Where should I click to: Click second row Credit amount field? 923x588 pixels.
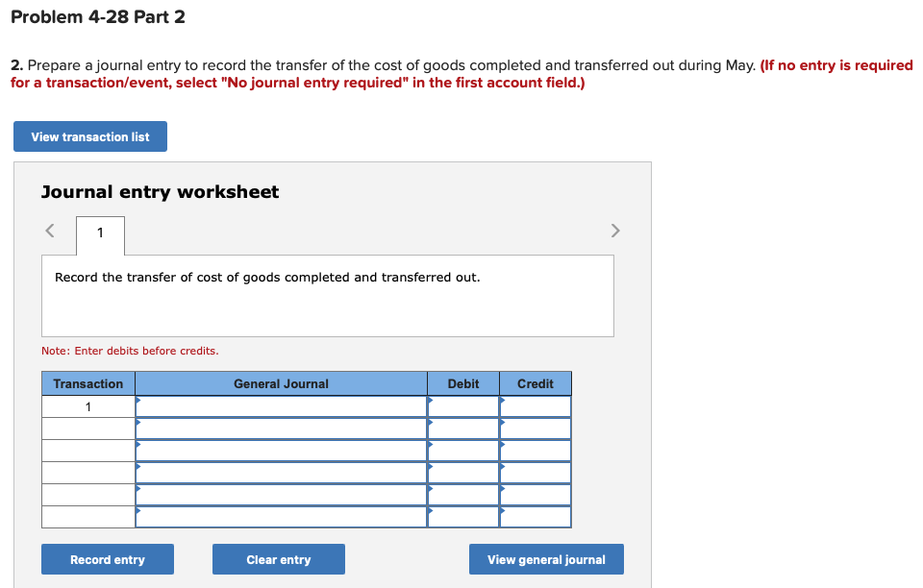[536, 429]
